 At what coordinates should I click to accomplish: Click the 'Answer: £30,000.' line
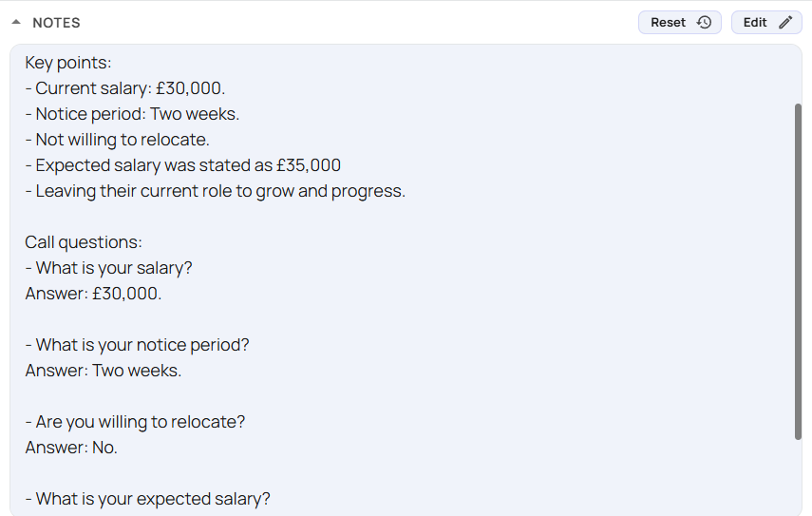pyautogui.click(x=93, y=294)
